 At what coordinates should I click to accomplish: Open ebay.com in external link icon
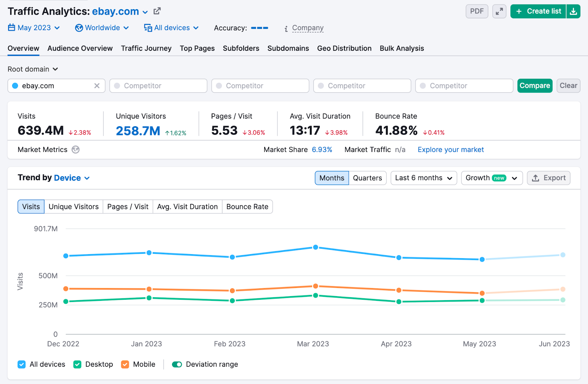click(x=157, y=11)
